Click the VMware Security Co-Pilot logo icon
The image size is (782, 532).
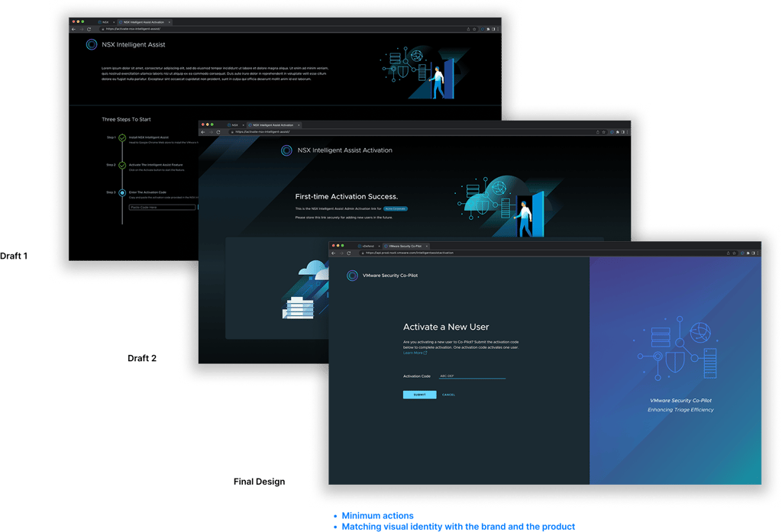352,276
